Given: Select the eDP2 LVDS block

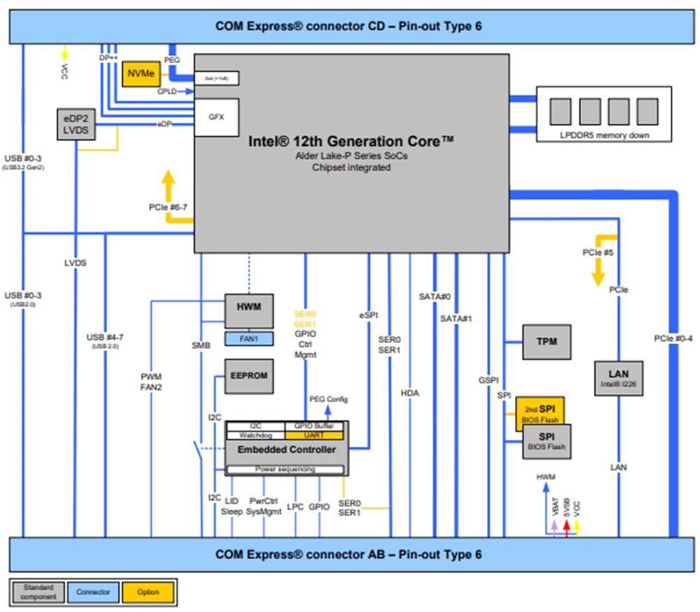Looking at the screenshot, I should pos(76,125).
